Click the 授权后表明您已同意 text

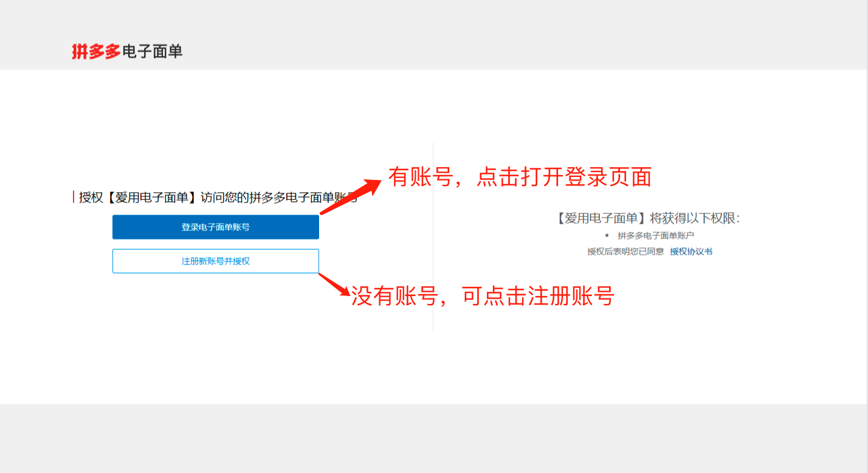(x=625, y=251)
